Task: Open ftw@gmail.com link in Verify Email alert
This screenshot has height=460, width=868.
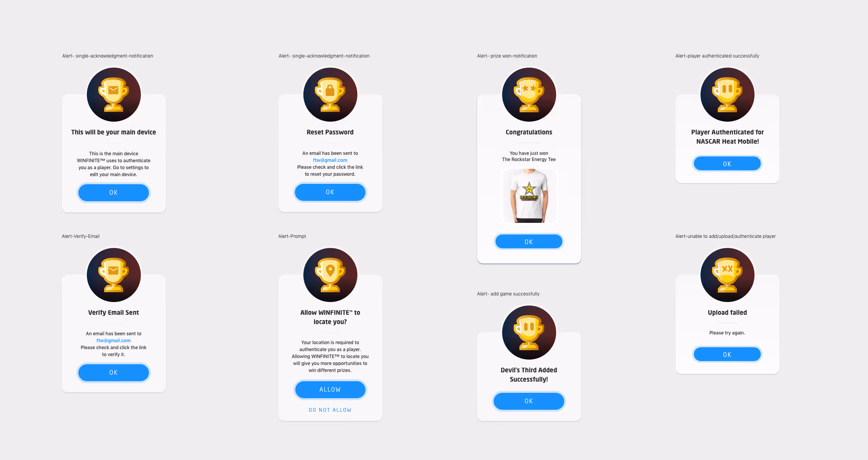Action: 113,340
